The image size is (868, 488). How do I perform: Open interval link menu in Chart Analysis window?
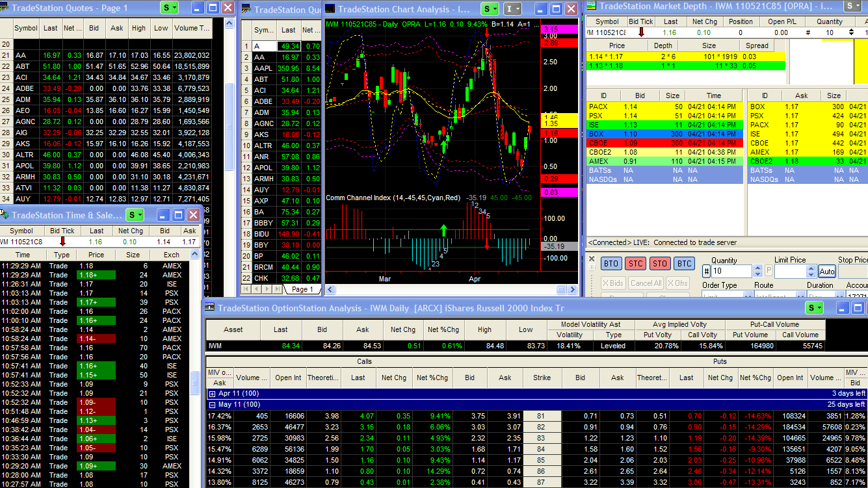click(513, 8)
